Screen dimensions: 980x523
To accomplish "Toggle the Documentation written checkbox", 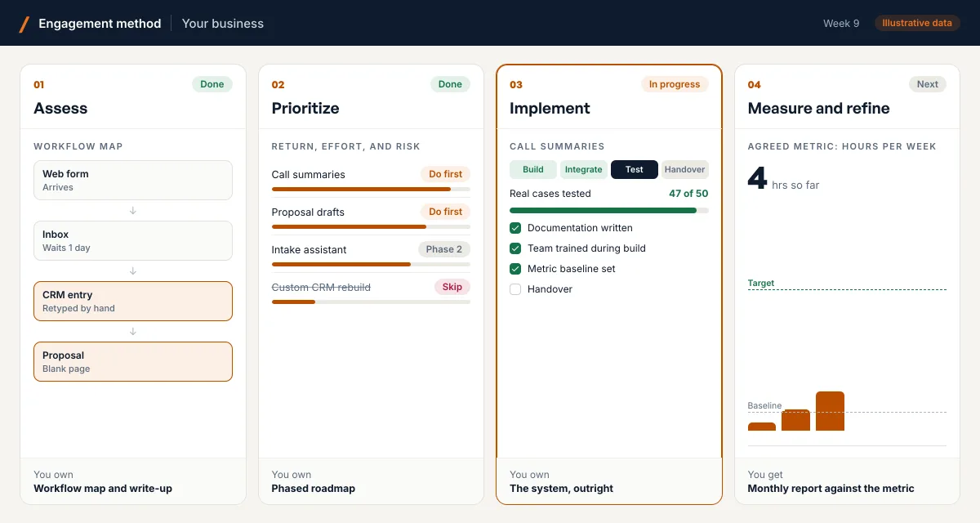I will pos(515,228).
